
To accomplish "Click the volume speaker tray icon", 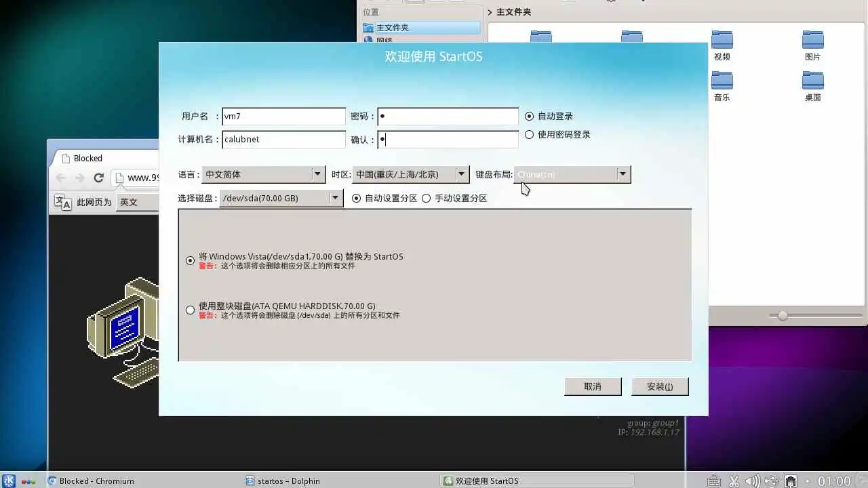I will point(752,481).
